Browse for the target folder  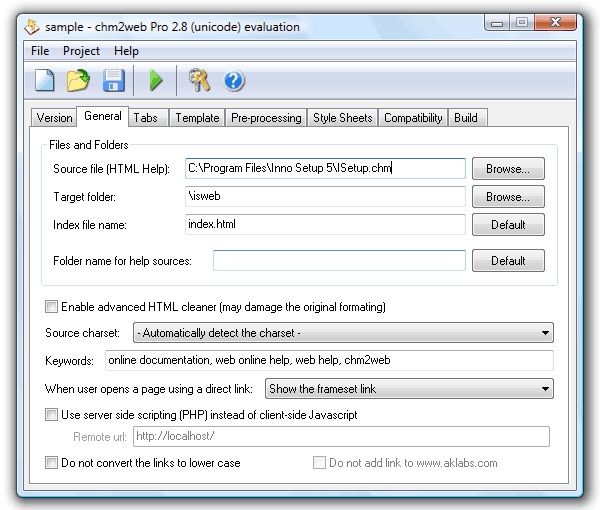coord(508,197)
